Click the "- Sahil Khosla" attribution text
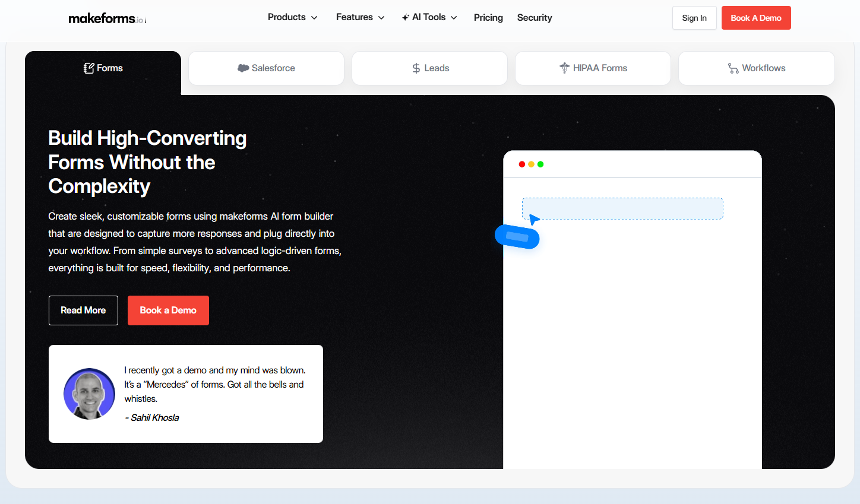Screen dimensions: 860x504 point(151,418)
